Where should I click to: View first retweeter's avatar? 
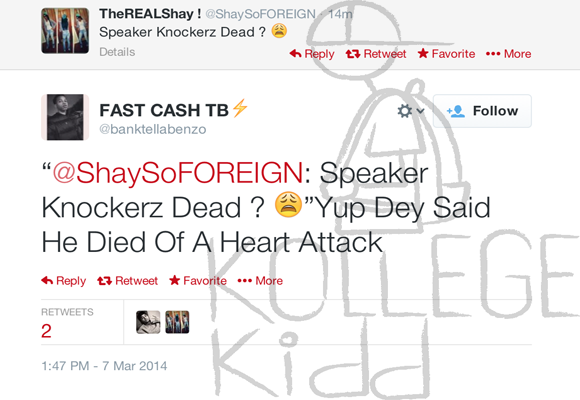148,322
